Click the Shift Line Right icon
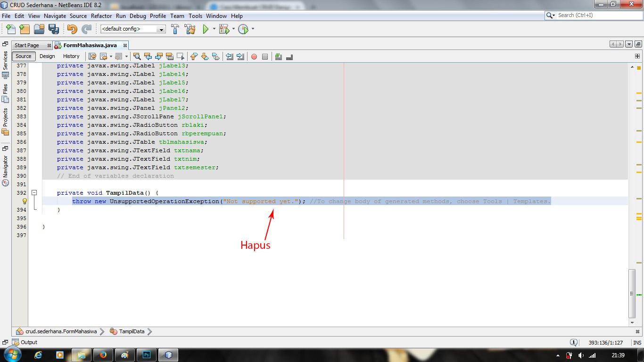 240,57
